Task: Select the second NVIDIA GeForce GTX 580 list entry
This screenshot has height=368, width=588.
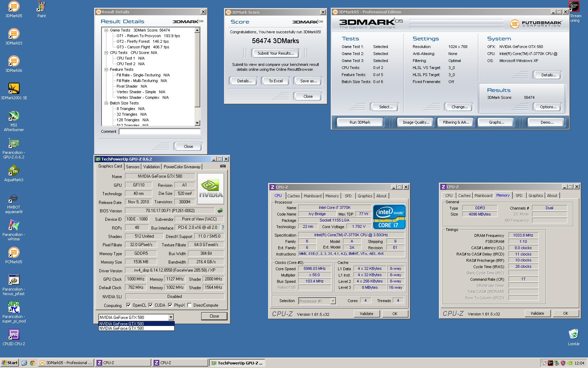Action: (x=136, y=328)
